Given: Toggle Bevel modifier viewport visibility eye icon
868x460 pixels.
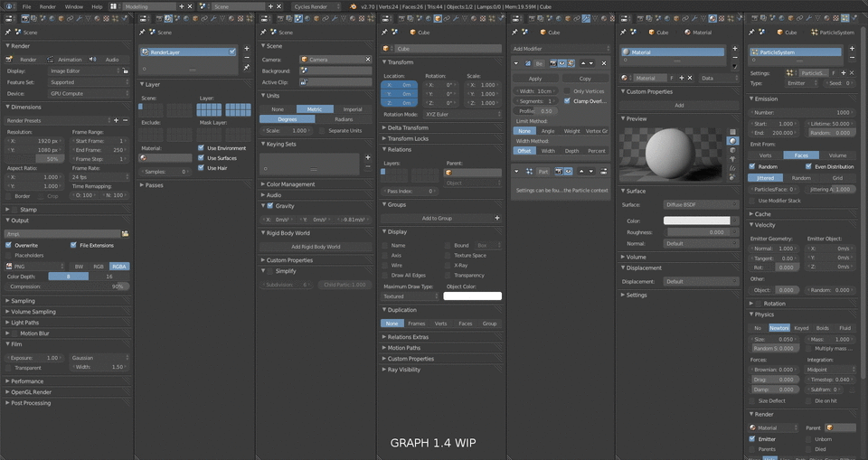Looking at the screenshot, I should pyautogui.click(x=561, y=63).
